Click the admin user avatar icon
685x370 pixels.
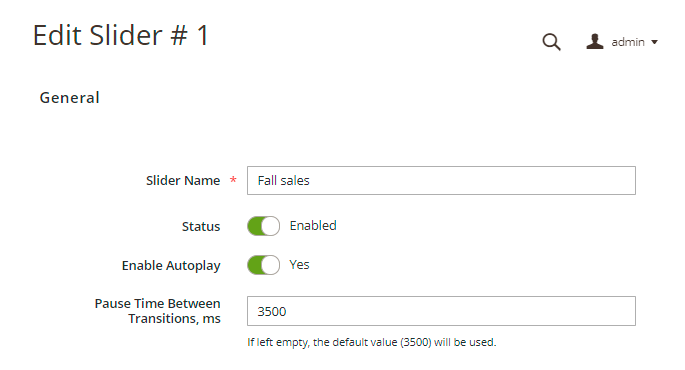point(595,41)
